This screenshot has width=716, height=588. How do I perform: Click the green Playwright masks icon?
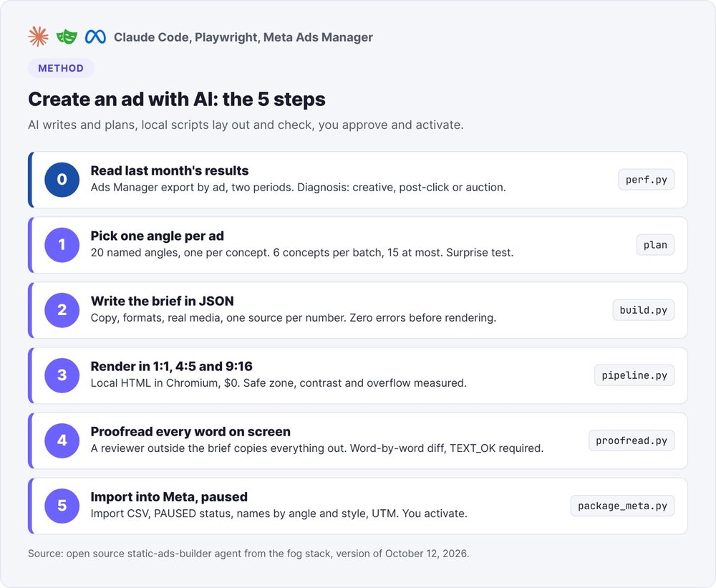67,37
